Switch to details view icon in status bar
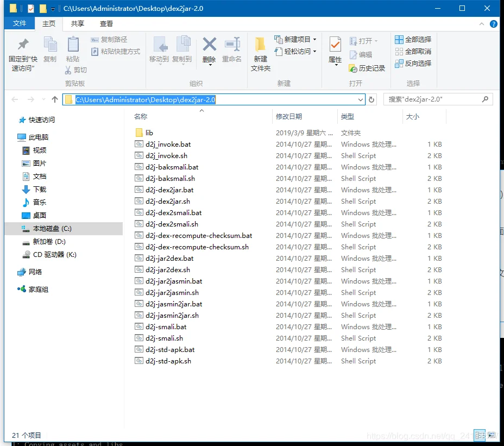Screen dimensions: 504x446 click(480, 435)
